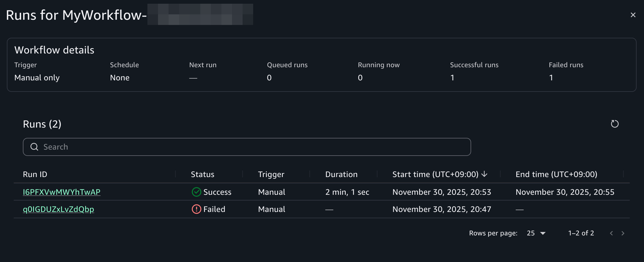The width and height of the screenshot is (644, 262).
Task: Click the sort arrow next to Start time
Action: 484,174
